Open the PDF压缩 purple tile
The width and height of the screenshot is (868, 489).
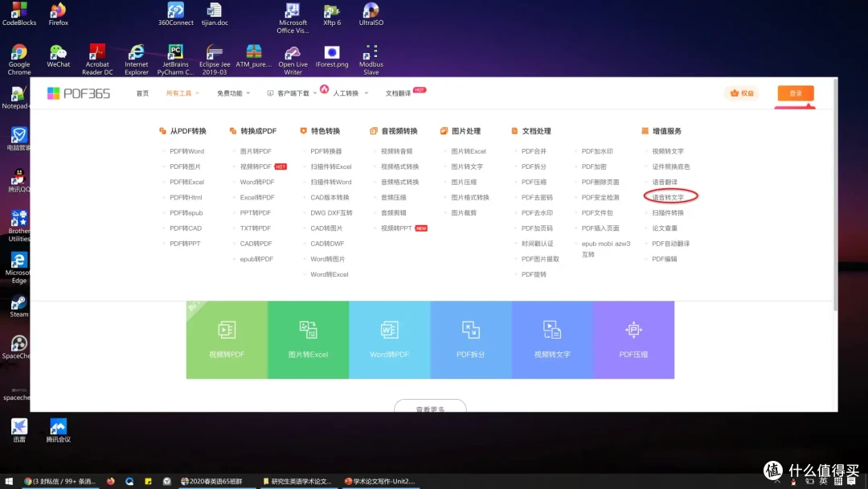click(633, 340)
